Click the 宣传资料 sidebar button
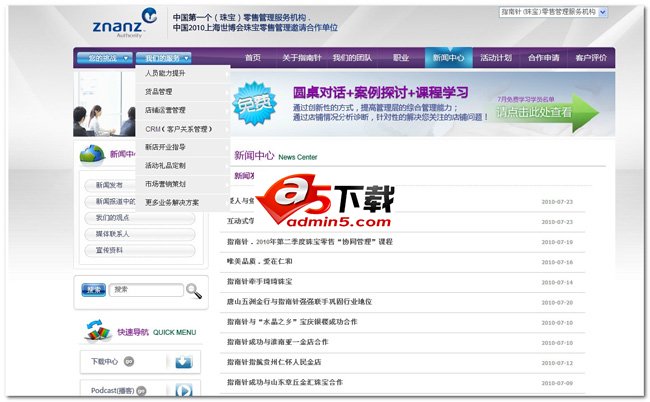The height and width of the screenshot is (402, 650). pos(140,250)
